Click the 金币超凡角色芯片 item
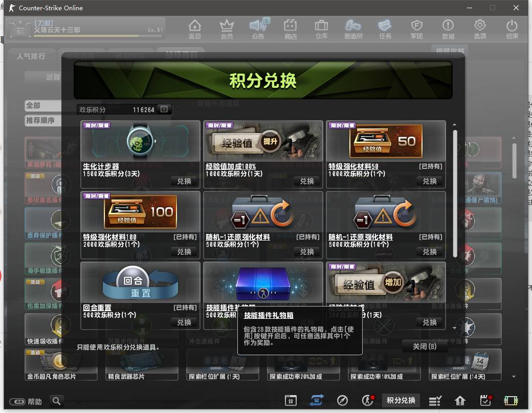Viewport: 532px width, 413px height. [60, 365]
